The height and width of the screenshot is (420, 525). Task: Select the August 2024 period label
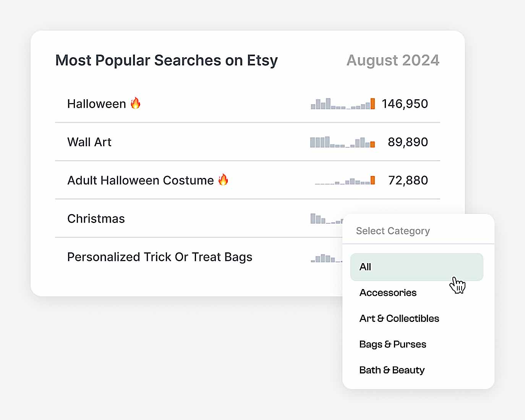(x=393, y=60)
